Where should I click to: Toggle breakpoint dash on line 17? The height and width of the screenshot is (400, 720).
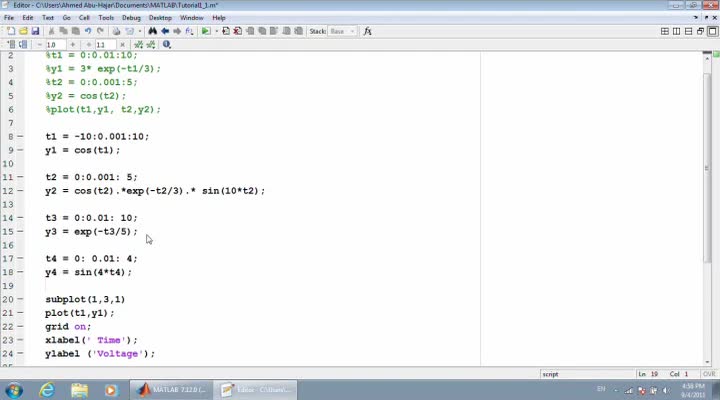tap(20, 259)
